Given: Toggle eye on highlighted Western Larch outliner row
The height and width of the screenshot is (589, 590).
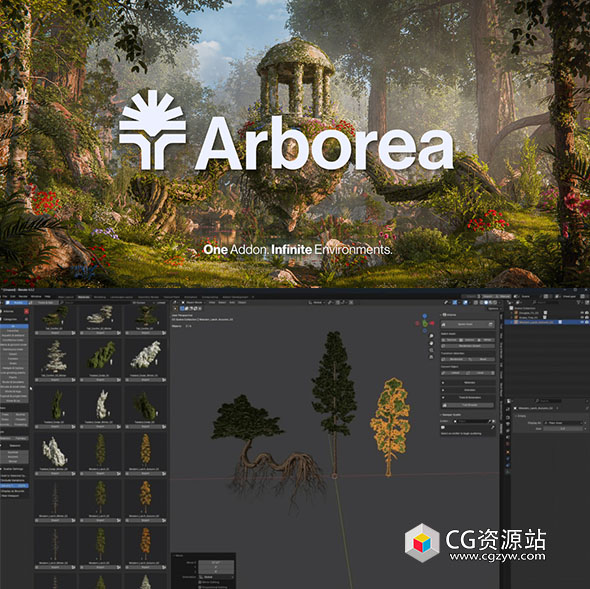Looking at the screenshot, I should 582,322.
